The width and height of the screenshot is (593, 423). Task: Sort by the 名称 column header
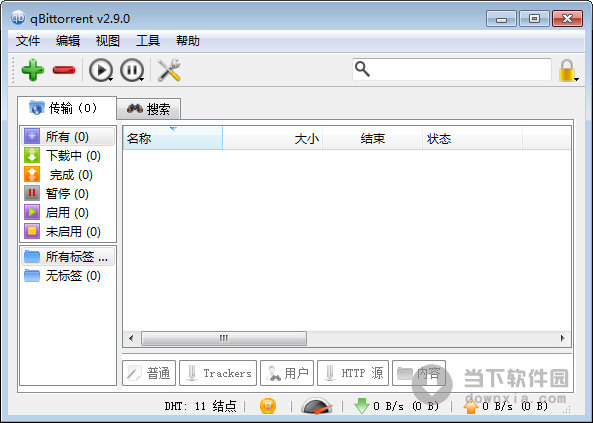point(173,138)
